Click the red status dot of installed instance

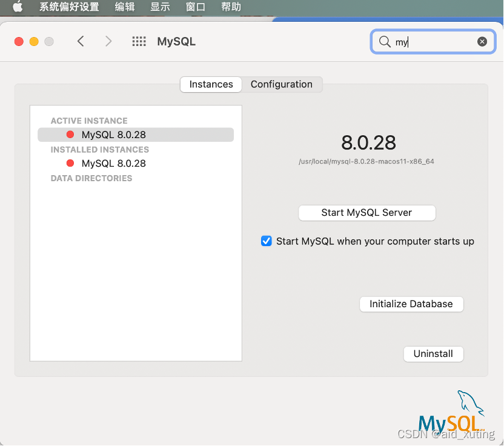click(x=70, y=163)
